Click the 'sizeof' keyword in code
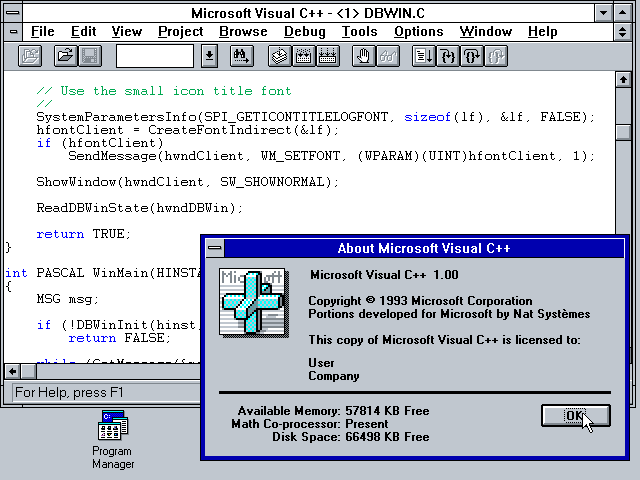Viewport: 640px width, 480px height. pos(427,117)
